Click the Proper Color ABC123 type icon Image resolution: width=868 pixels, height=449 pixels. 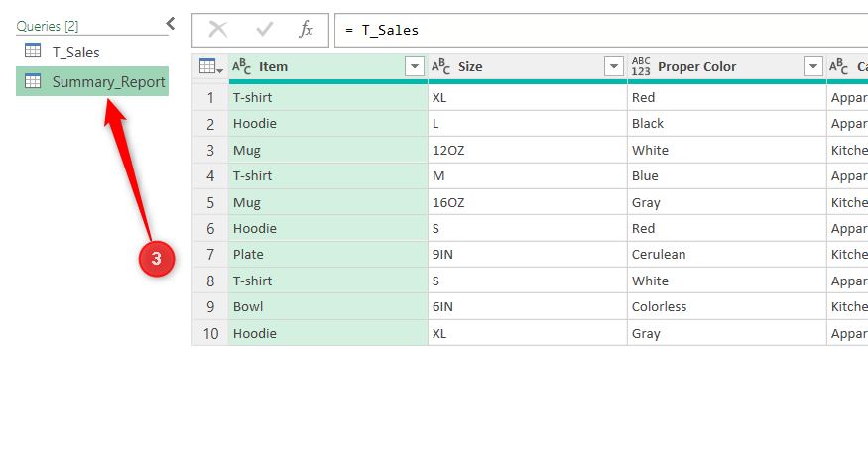click(x=641, y=66)
